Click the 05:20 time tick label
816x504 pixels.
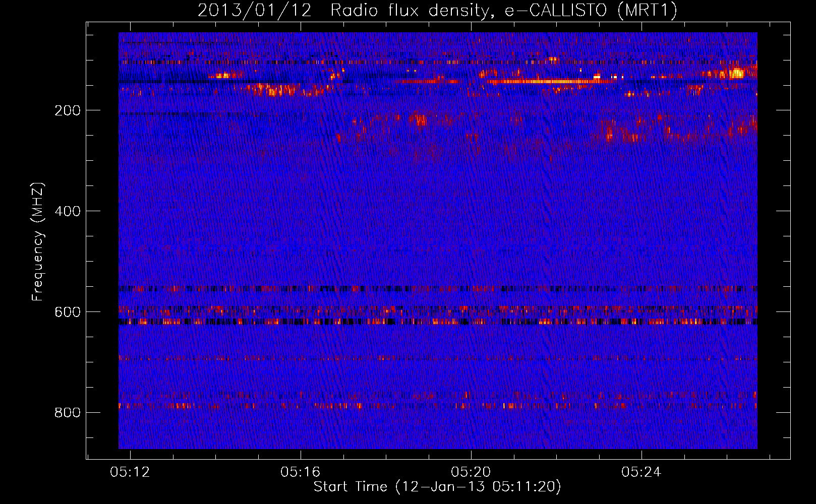point(471,472)
